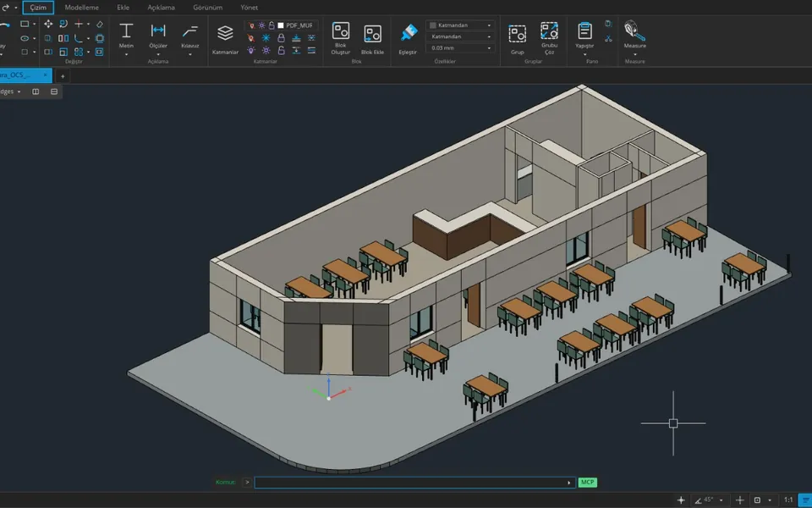Screen dimensions: 812x508
Task: Expand the Ölçüler dropdown arrow
Action: (158, 54)
